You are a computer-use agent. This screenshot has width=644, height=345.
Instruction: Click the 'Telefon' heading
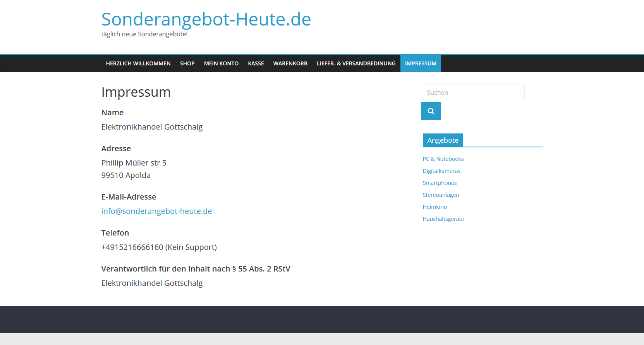[x=115, y=233]
